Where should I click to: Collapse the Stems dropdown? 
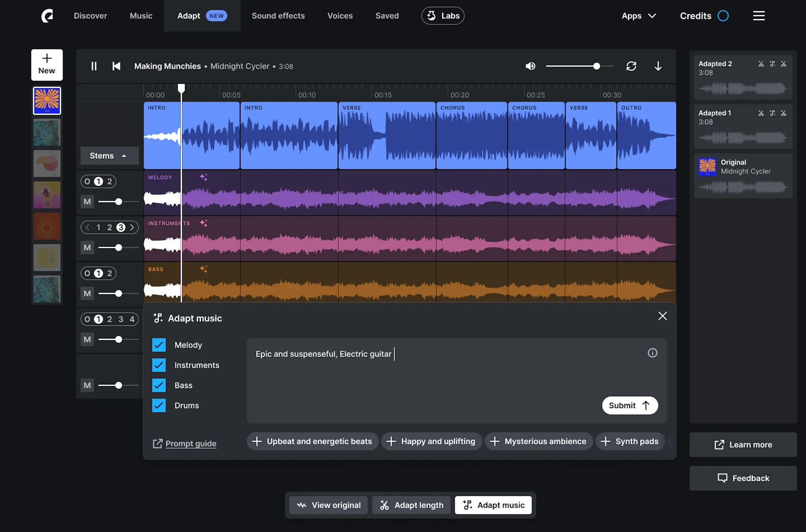coord(109,156)
